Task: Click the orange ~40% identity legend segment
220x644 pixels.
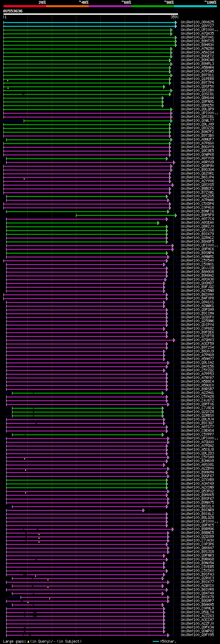Action: tap(67, 6)
